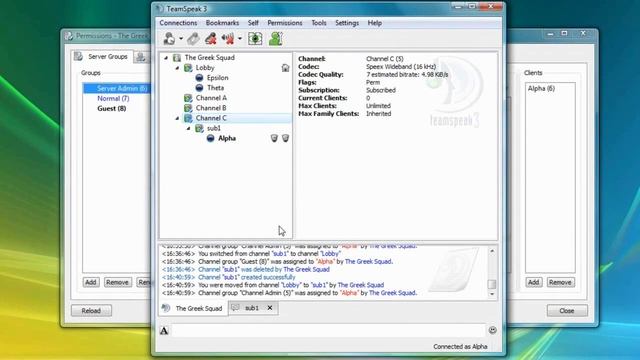640x360 pixels.
Task: Click the Connect to server toolbar icon
Action: [169, 39]
